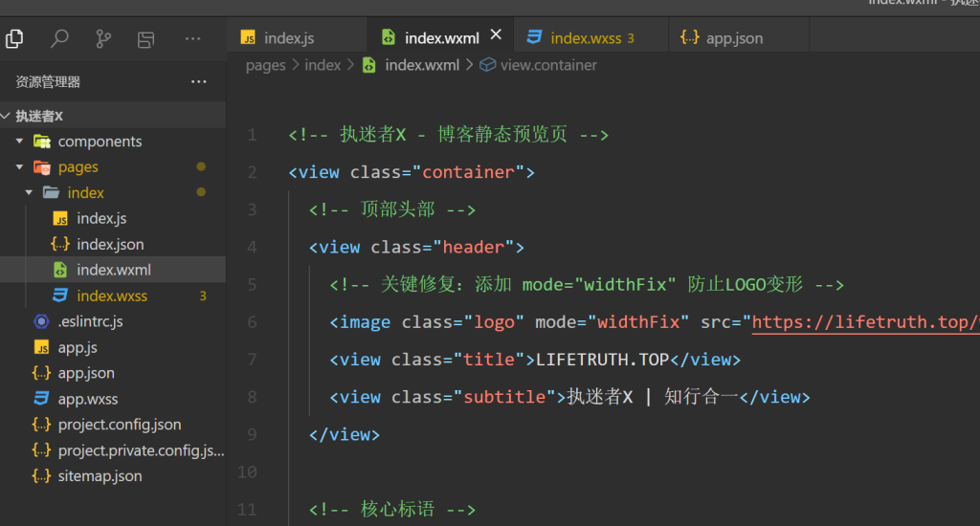The height and width of the screenshot is (526, 980).
Task: Click the https://lifetruth.top image src link
Action: click(865, 322)
